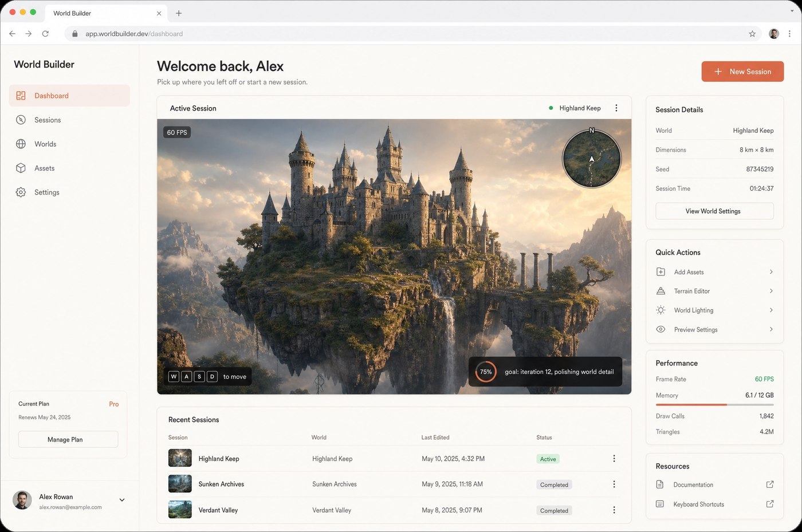Viewport: 802px width, 532px height.
Task: Expand the Add Assets chevron
Action: pos(771,272)
